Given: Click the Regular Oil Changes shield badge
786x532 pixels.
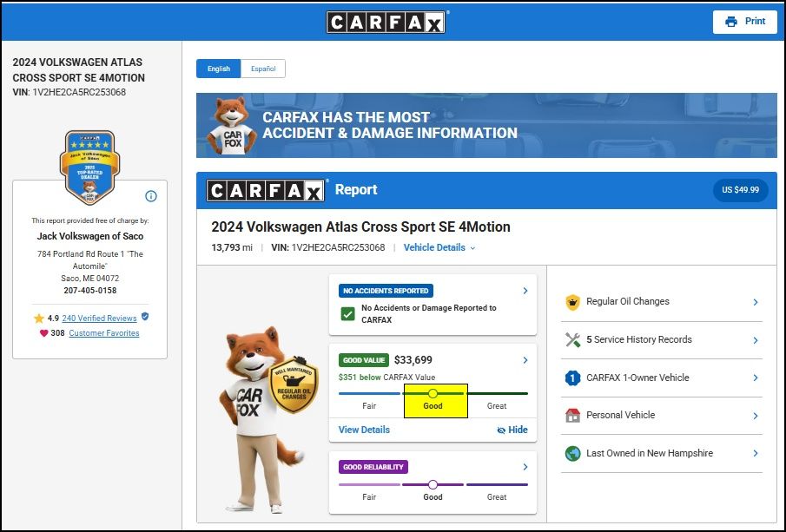Looking at the screenshot, I should (x=294, y=384).
